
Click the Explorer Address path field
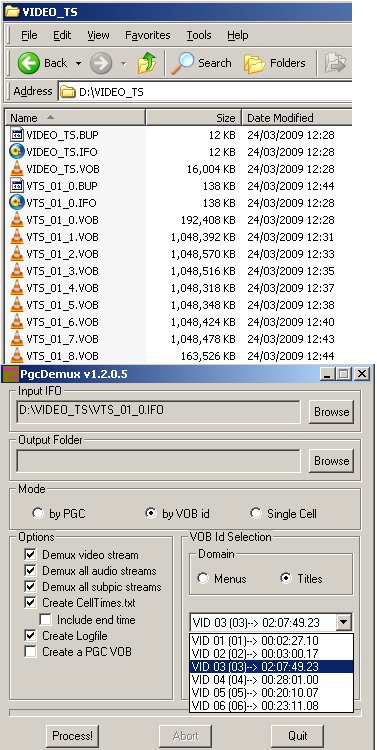pyautogui.click(x=206, y=92)
